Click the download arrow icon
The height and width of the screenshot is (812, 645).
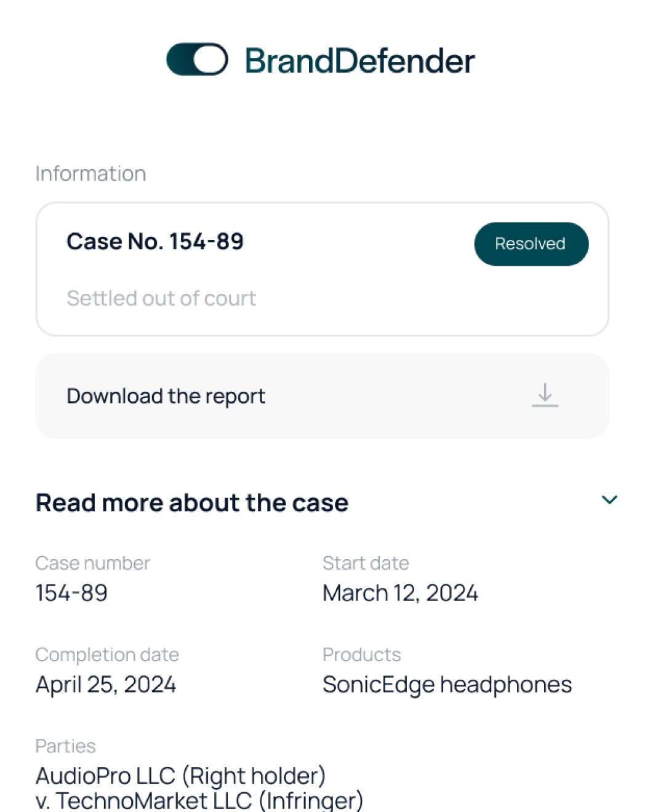click(x=545, y=395)
